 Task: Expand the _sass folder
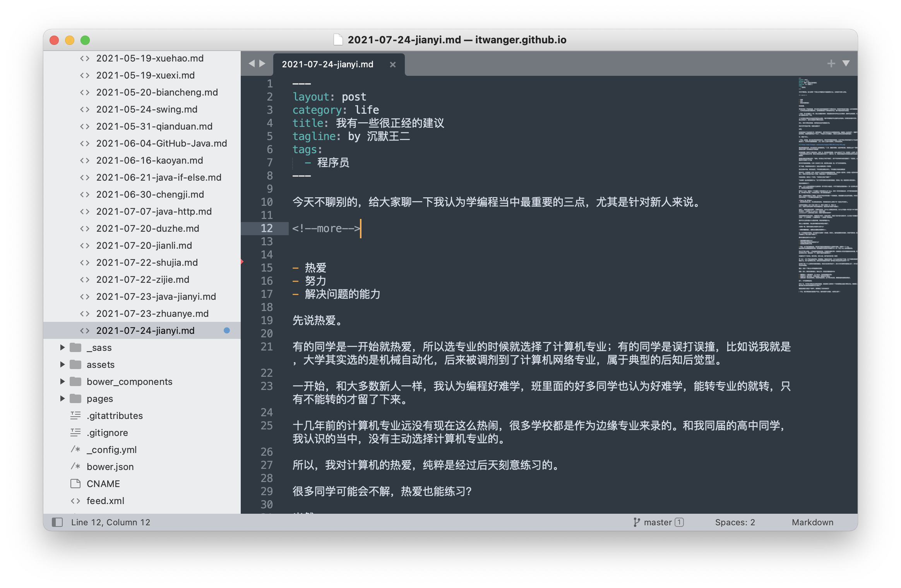tap(62, 347)
